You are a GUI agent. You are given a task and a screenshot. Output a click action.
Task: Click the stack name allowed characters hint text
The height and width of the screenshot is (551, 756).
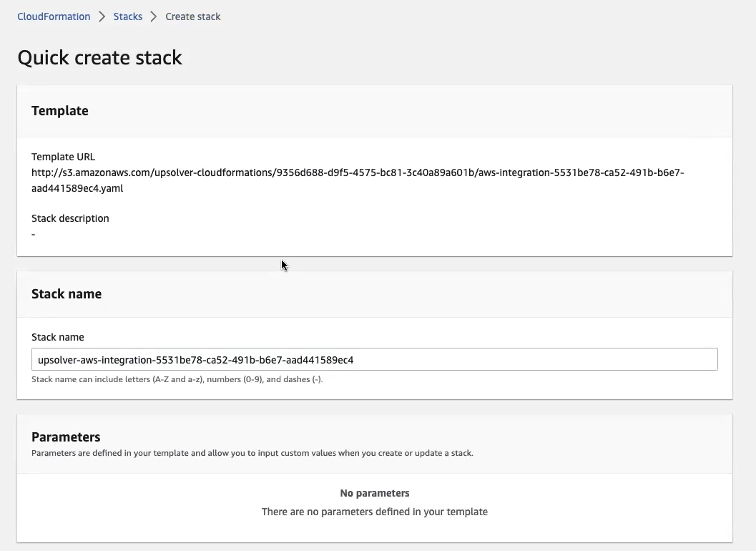point(177,379)
